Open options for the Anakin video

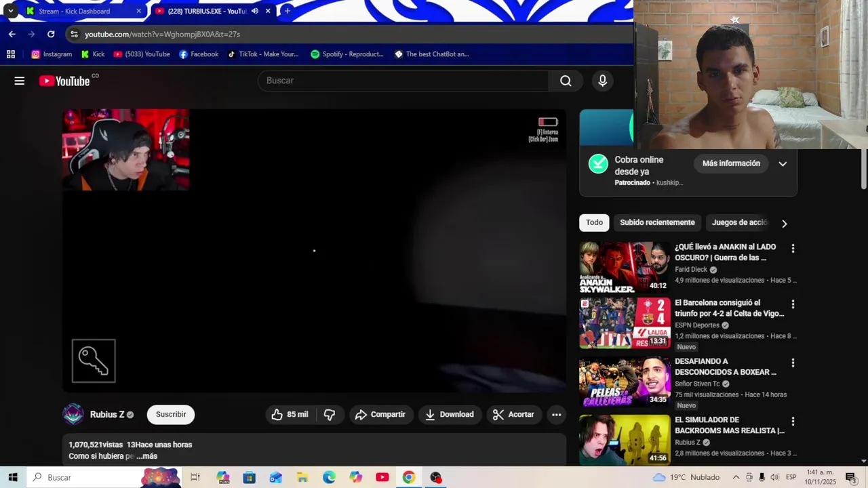click(793, 248)
